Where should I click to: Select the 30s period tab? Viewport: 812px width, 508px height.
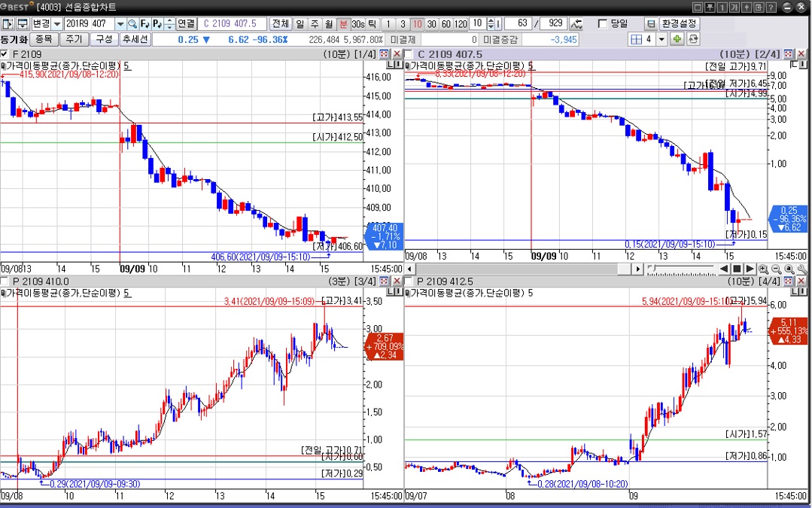pos(358,24)
